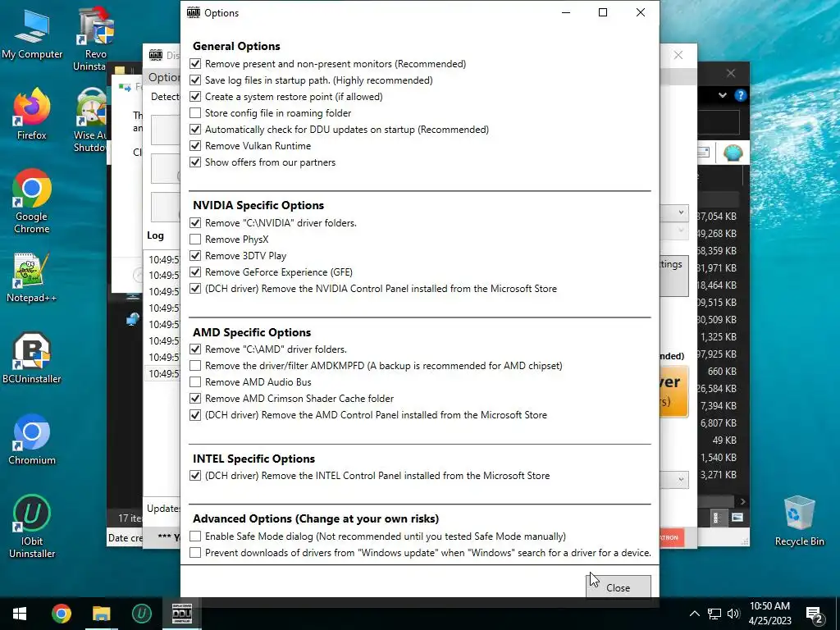
Task: Toggle Remove AMD Crimson Shader Cache folder
Action: pyautogui.click(x=195, y=399)
